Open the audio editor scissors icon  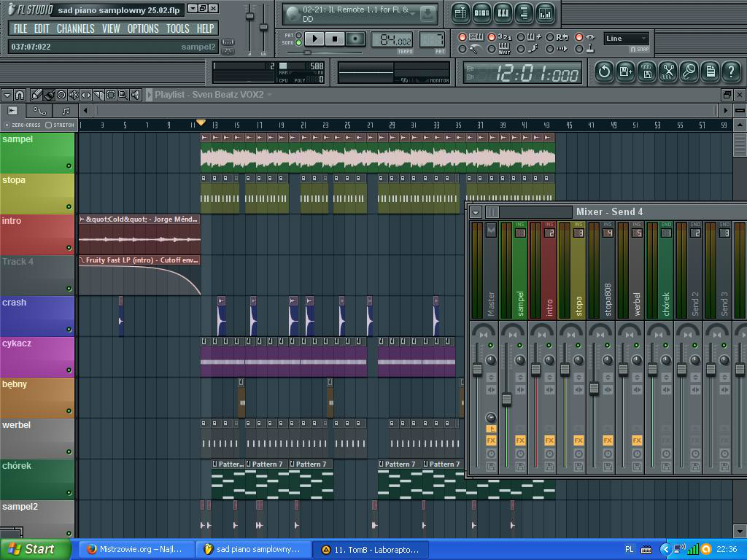click(x=668, y=72)
